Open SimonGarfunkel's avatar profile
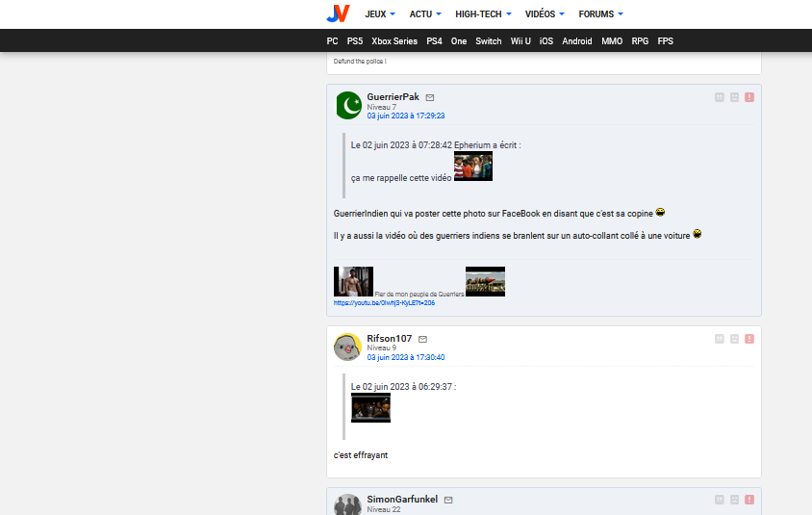The height and width of the screenshot is (515, 812). pos(347,505)
